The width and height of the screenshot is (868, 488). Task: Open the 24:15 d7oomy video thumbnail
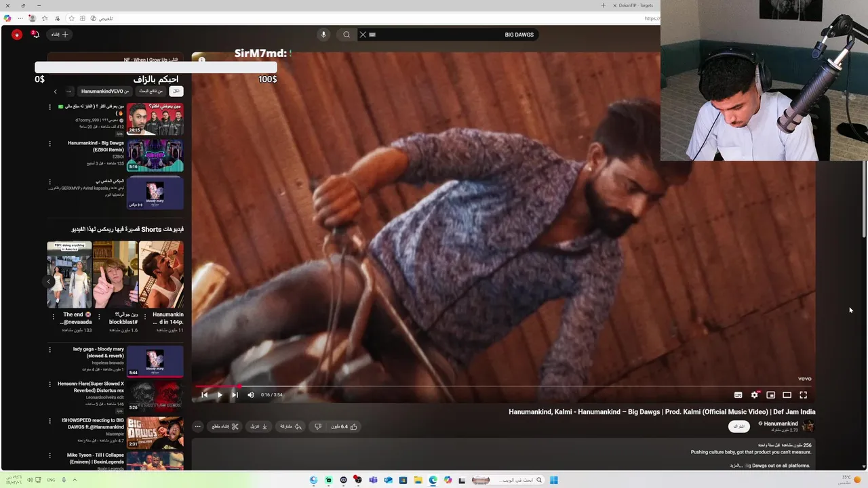(155, 119)
